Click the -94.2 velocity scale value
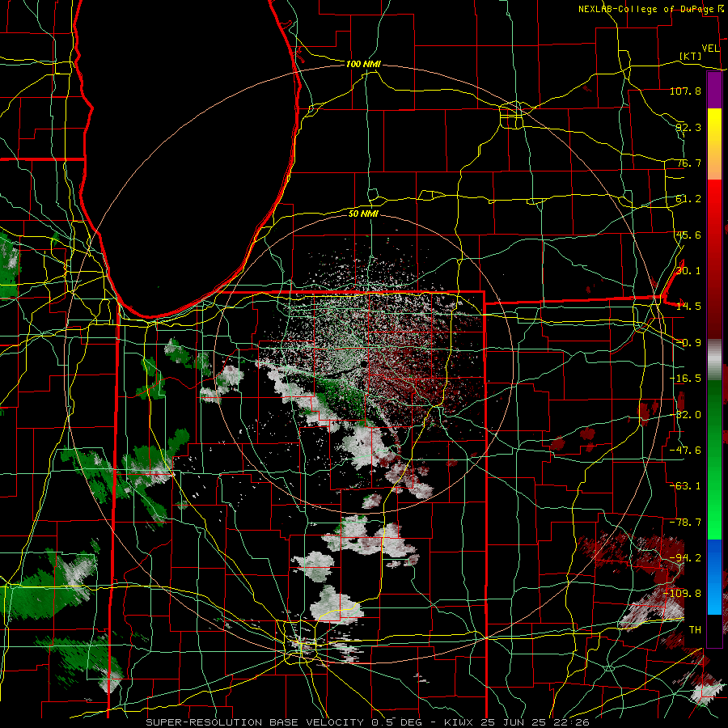The image size is (728, 728). [x=685, y=558]
